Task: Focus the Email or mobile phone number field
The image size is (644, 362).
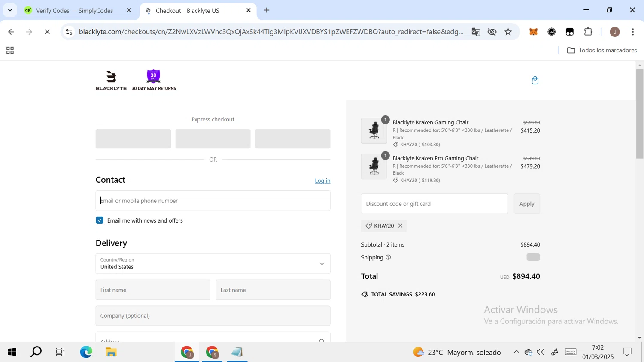Action: tap(213, 201)
